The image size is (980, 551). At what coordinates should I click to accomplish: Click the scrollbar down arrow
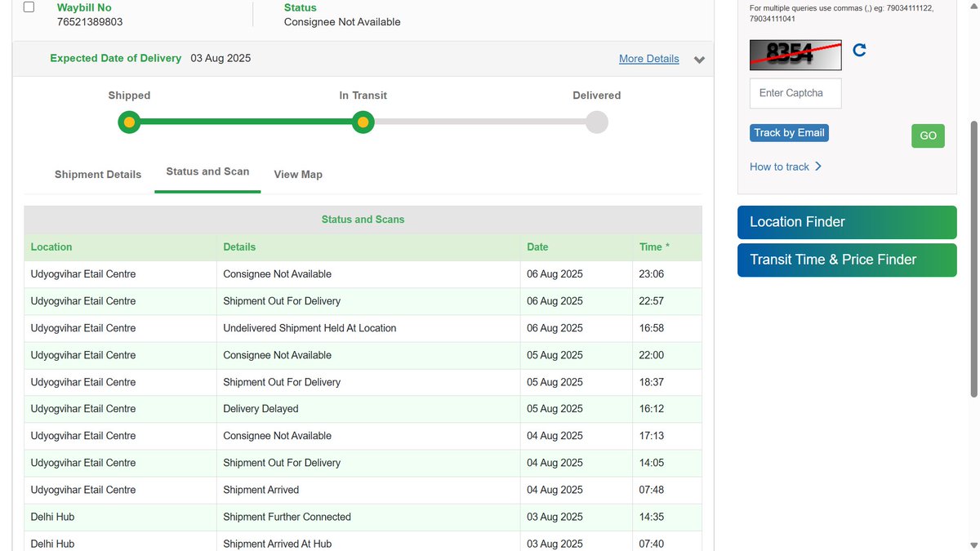pyautogui.click(x=973, y=544)
